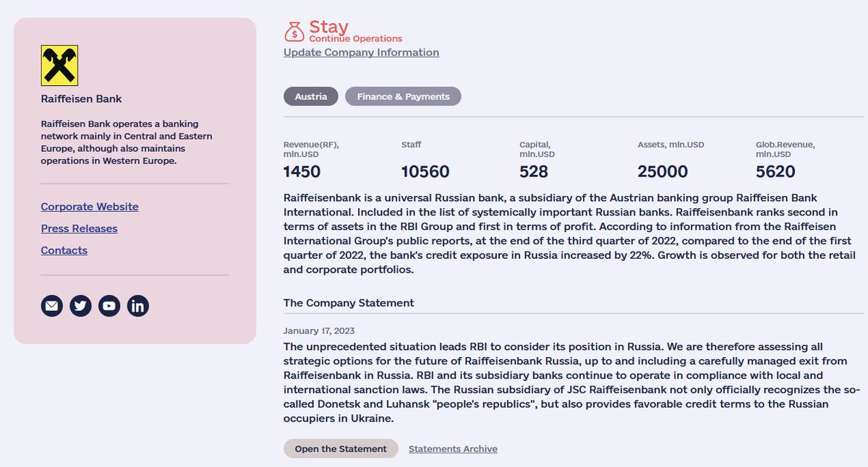868x467 pixels.
Task: Select the Finance & Payments tag
Action: coord(403,96)
